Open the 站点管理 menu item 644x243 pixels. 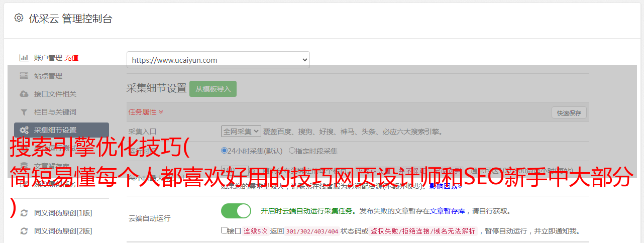pos(48,76)
